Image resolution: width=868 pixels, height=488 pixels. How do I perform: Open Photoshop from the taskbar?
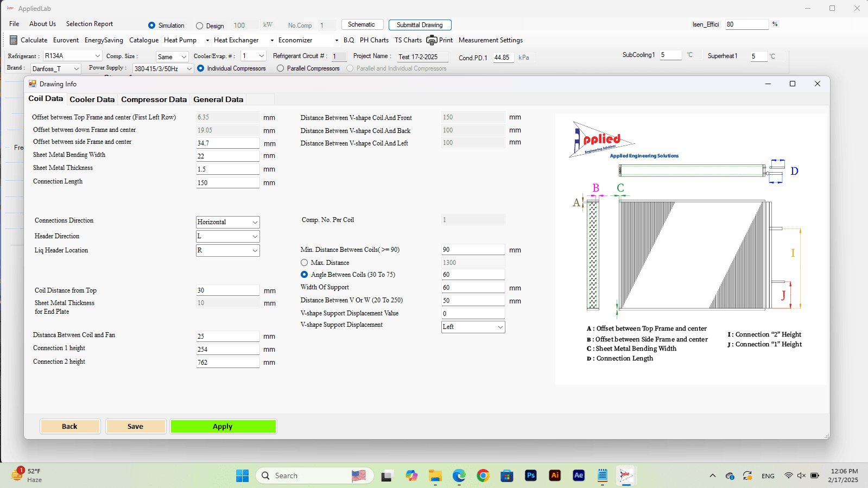tap(531, 476)
